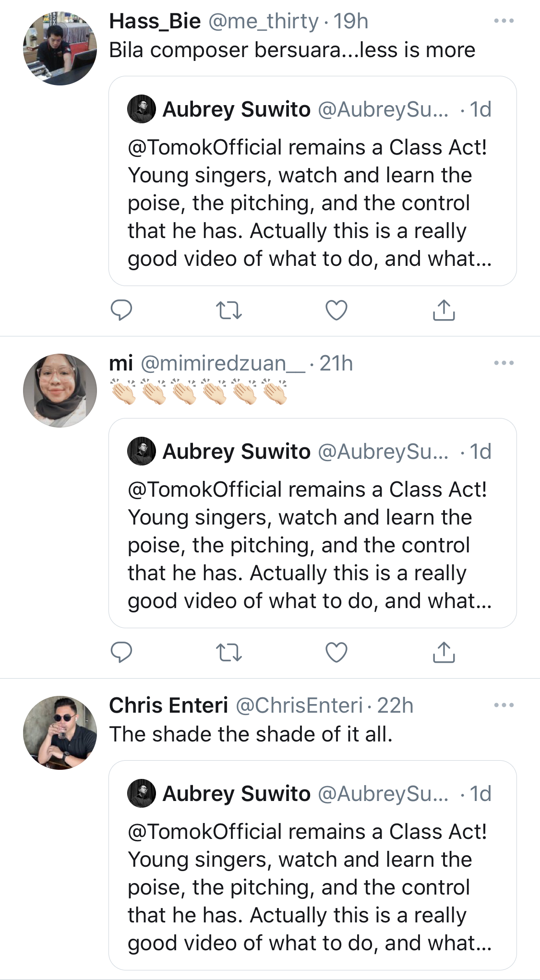
Task: Open quoted Aubrey Suwito tweet under Hass_Bie
Action: click(x=312, y=202)
